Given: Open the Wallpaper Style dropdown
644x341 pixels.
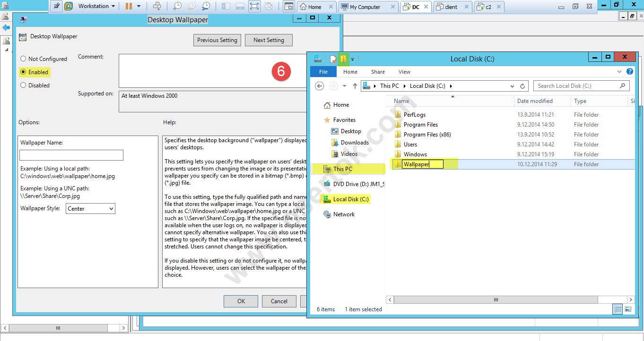Looking at the screenshot, I should click(90, 209).
